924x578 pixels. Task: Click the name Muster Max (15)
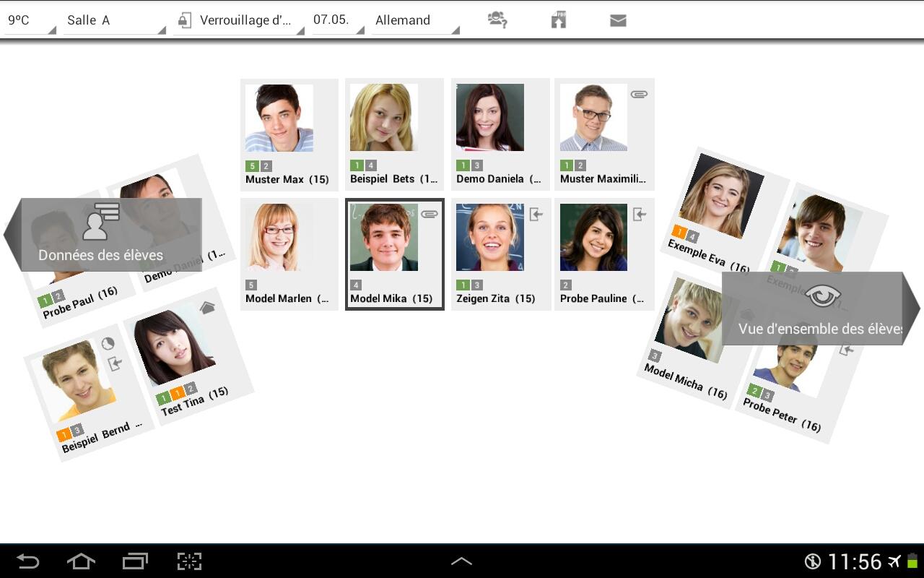pyautogui.click(x=287, y=179)
